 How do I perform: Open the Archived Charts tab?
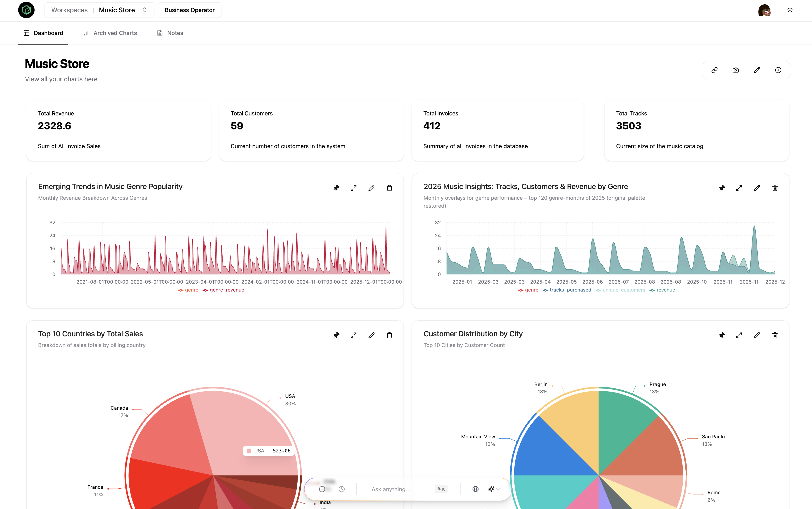pos(110,33)
